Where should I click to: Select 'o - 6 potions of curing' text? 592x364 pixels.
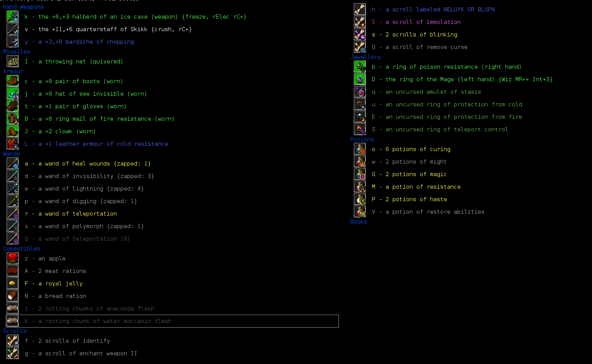(411, 149)
